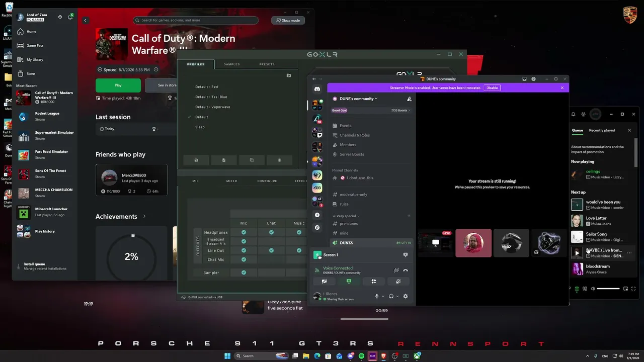Select the Default - Vaporwave GoXLR profile
Screen dimensions: 644x362
212,107
